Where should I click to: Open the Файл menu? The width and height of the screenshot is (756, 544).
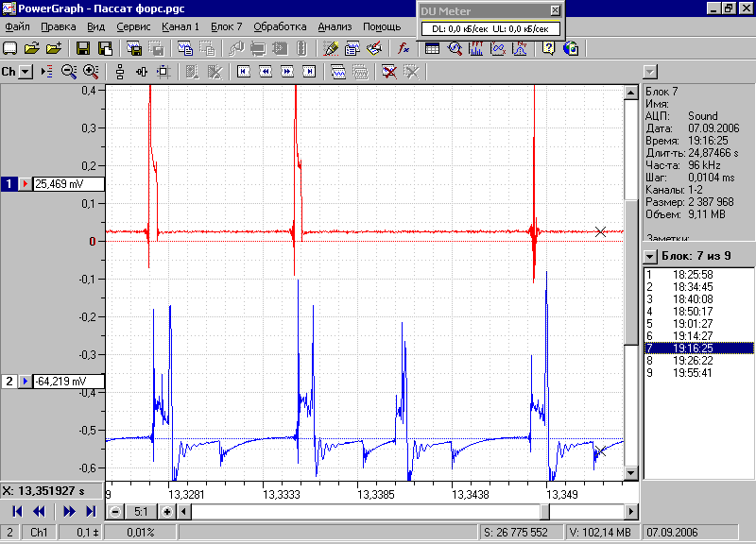point(17,27)
